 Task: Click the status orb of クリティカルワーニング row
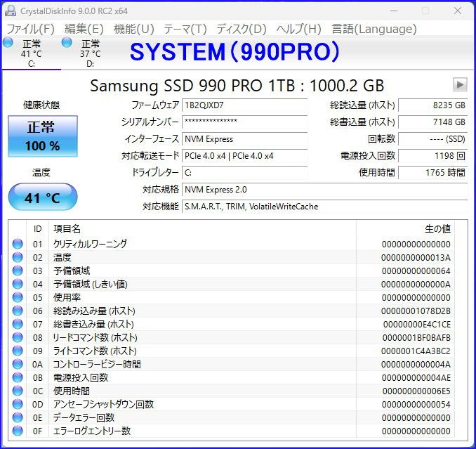18,244
